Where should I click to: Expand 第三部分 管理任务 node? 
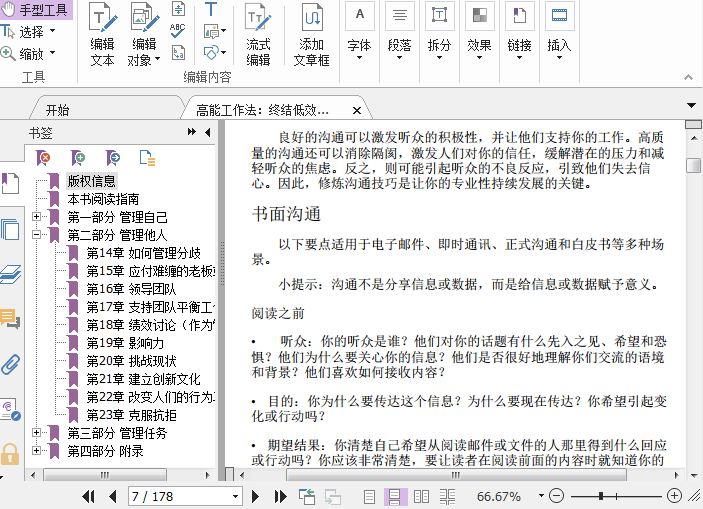tap(37, 433)
